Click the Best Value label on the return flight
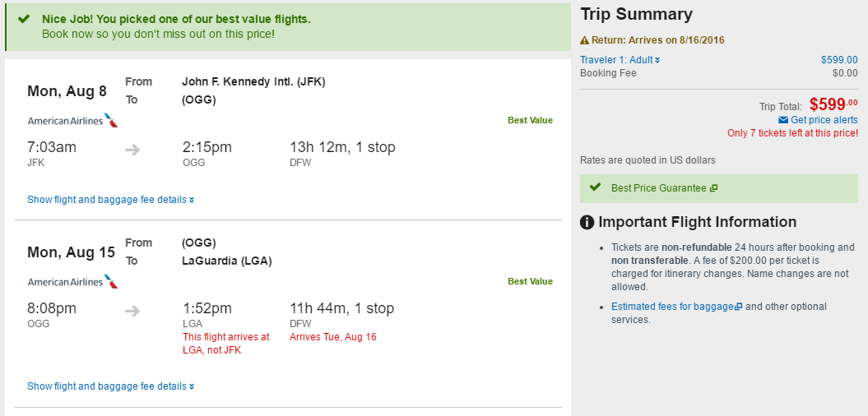868x416 pixels. point(531,281)
